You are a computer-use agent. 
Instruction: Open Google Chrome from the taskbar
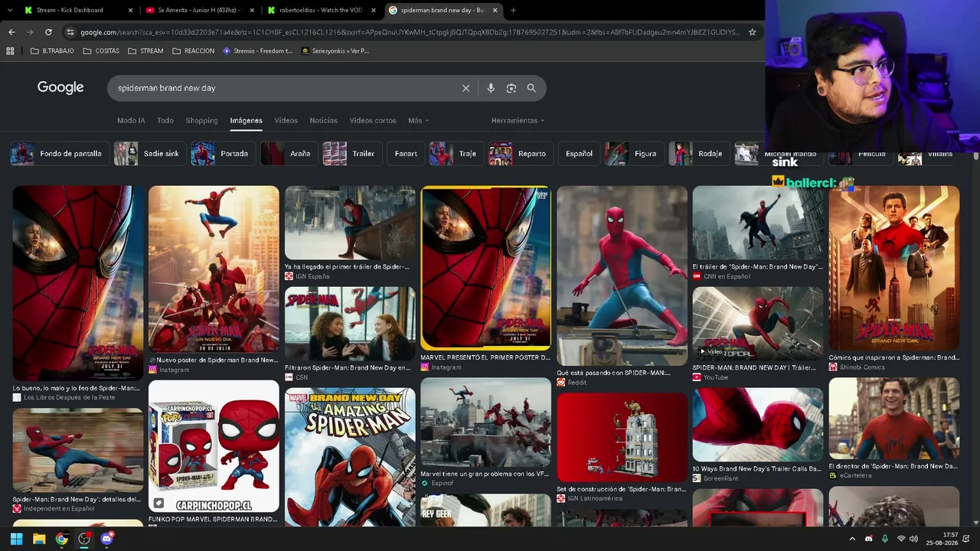pos(61,539)
